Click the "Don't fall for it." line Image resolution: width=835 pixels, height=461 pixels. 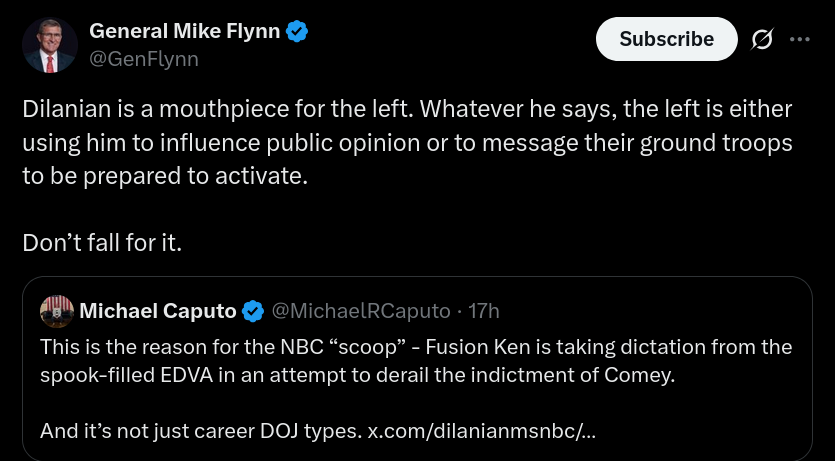point(103,242)
